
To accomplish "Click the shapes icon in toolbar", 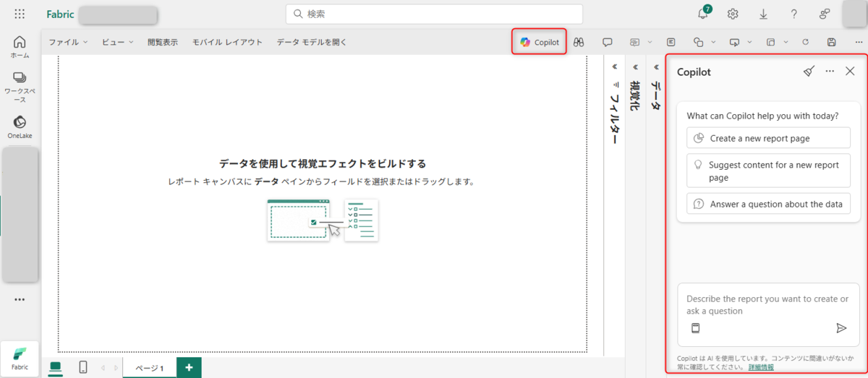I will [698, 42].
